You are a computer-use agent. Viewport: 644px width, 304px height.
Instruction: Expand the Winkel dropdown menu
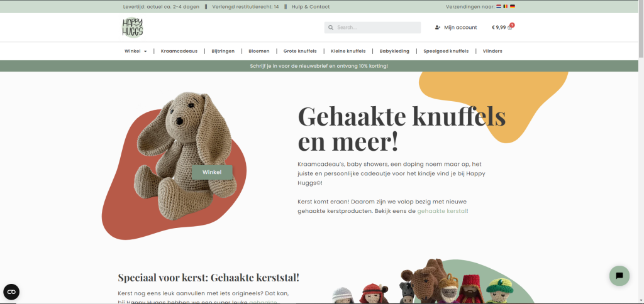pyautogui.click(x=136, y=52)
